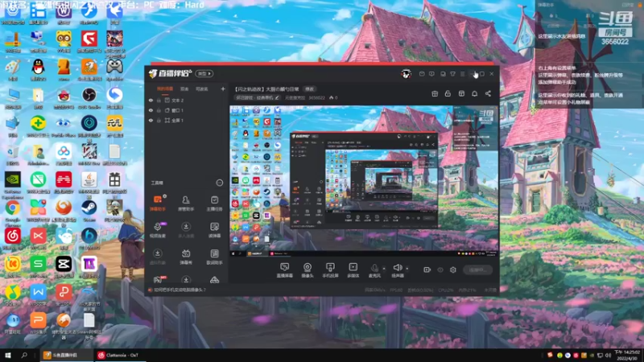The image size is (644, 362).
Task: Click the taskbar clock
Action: [x=629, y=356]
